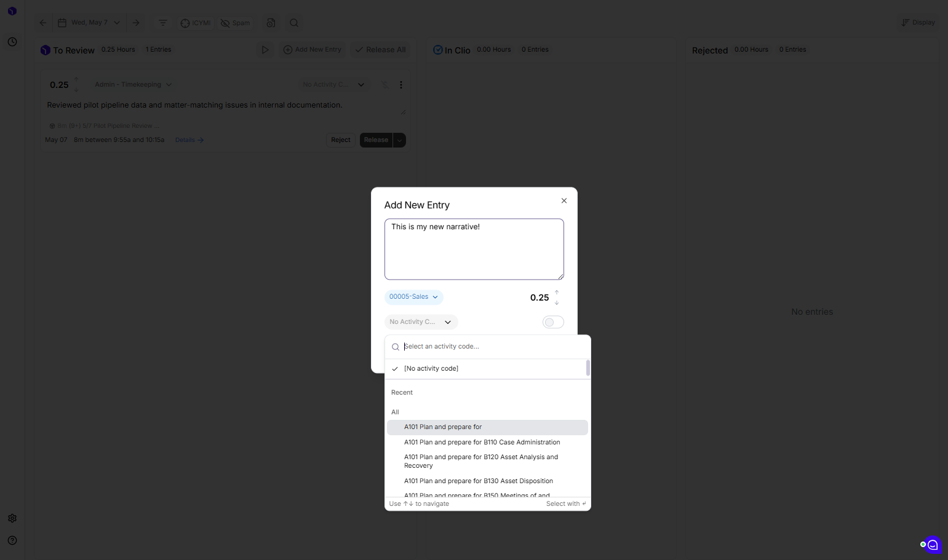Click the non-billable dollar icon on entry card

385,85
